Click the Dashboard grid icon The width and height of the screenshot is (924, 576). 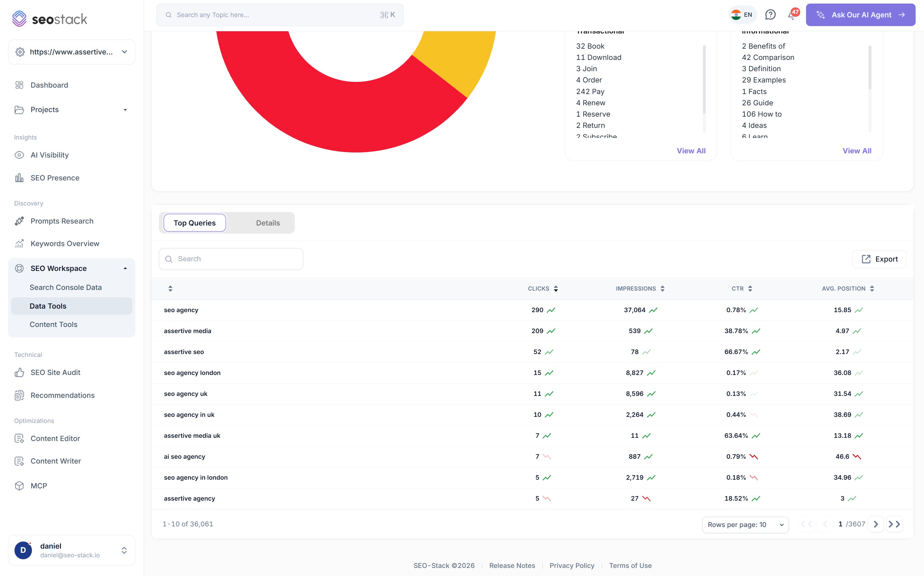coord(19,85)
